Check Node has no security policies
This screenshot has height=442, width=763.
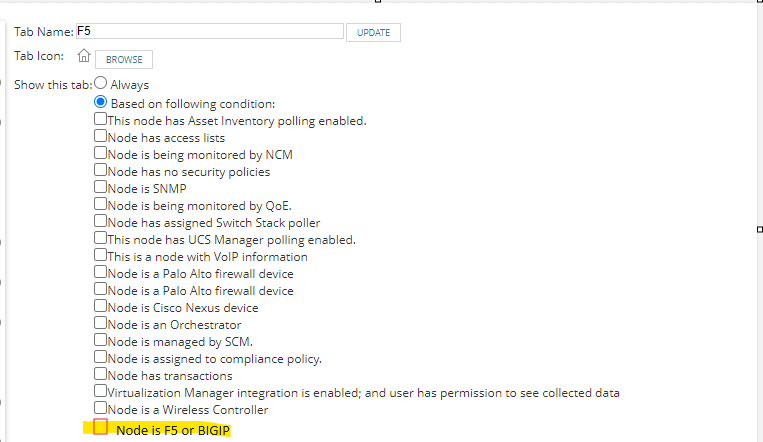(x=100, y=170)
